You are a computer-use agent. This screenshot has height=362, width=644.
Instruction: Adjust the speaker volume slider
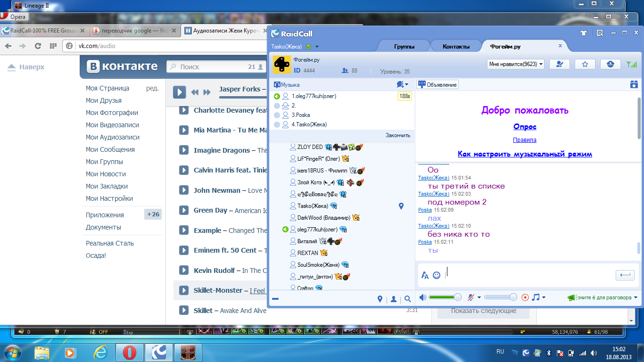pos(445,297)
